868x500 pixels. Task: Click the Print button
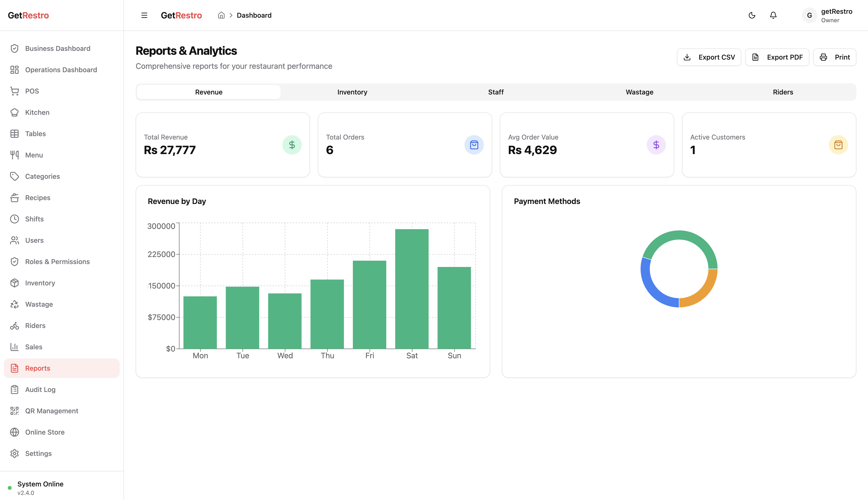point(835,57)
